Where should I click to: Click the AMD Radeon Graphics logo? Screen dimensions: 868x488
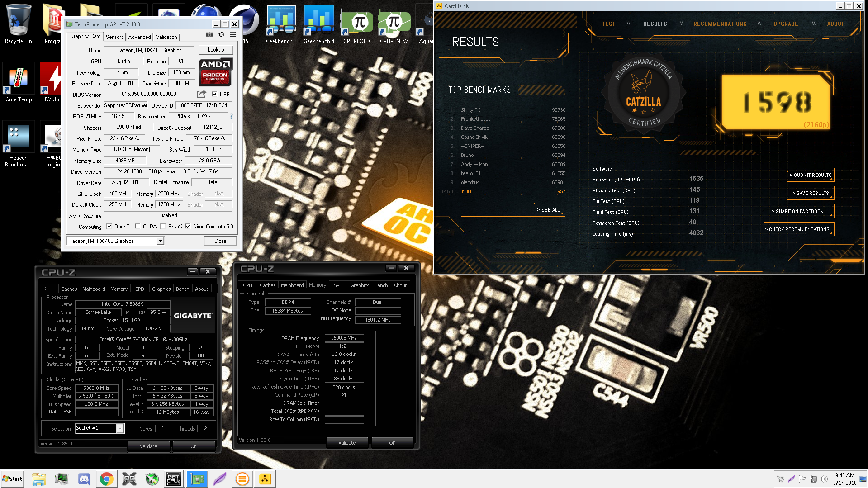pos(215,72)
